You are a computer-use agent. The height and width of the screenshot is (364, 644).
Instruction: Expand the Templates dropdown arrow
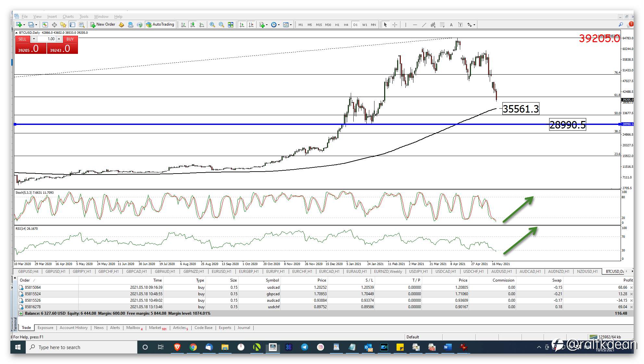point(291,25)
